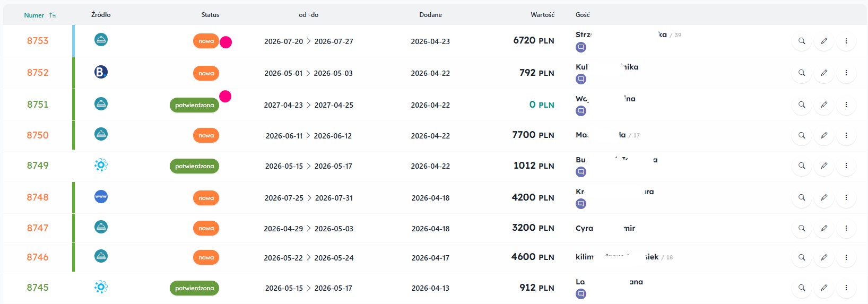Open reservation number 8749
Screen dimensions: 868x304
38,166
